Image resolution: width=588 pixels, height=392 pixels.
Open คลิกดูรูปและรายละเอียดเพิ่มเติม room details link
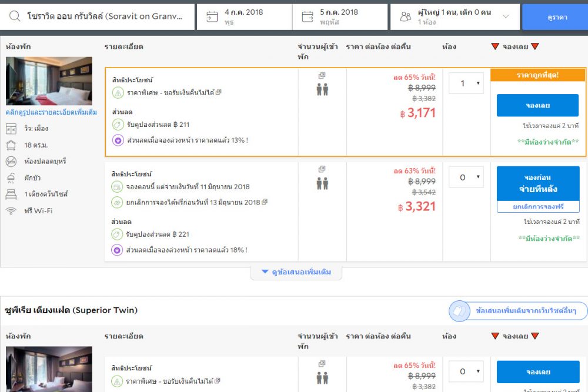point(51,112)
